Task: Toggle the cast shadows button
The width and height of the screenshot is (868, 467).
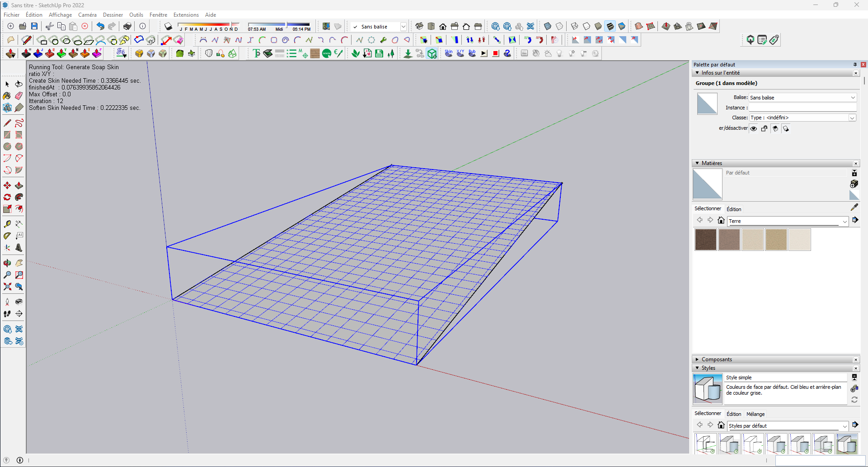Action: pyautogui.click(x=786, y=129)
